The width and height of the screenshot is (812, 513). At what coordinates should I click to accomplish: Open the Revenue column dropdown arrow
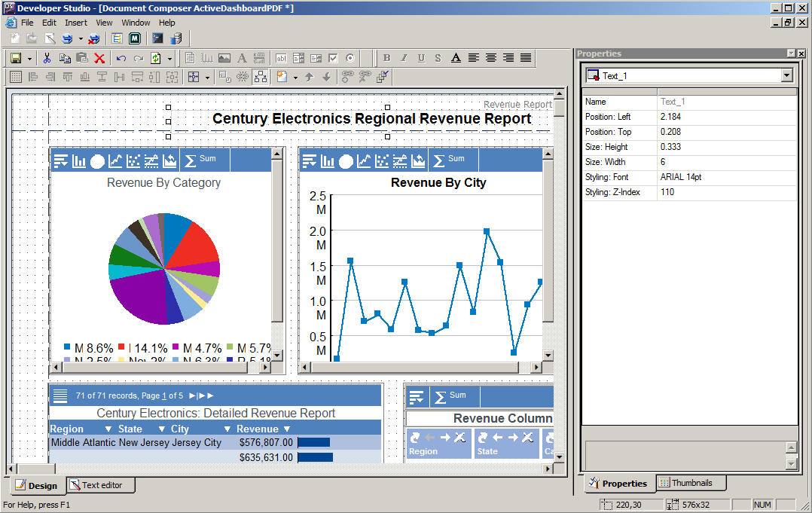(x=287, y=429)
